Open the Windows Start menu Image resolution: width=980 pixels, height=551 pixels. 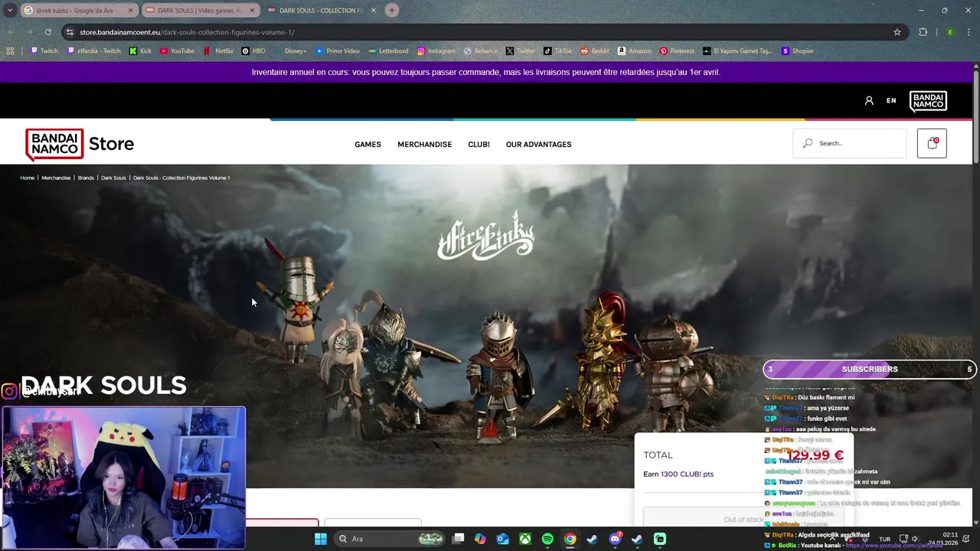[321, 539]
